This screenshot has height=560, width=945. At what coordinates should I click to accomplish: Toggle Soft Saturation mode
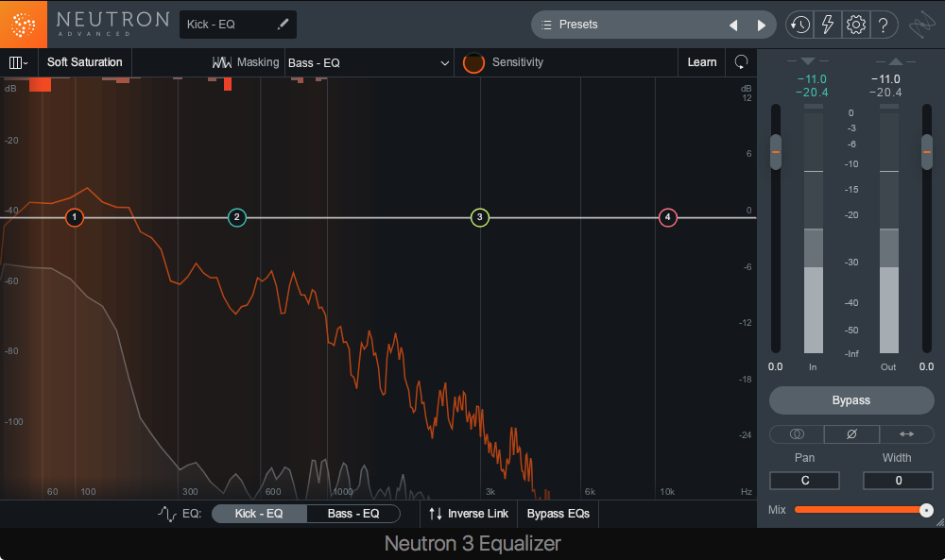coord(84,62)
